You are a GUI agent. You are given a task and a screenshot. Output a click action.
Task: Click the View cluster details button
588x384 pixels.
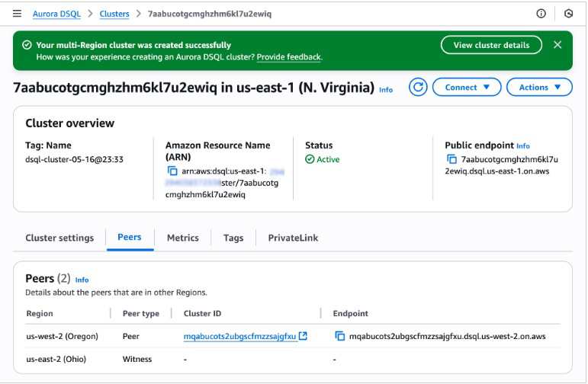pos(491,45)
